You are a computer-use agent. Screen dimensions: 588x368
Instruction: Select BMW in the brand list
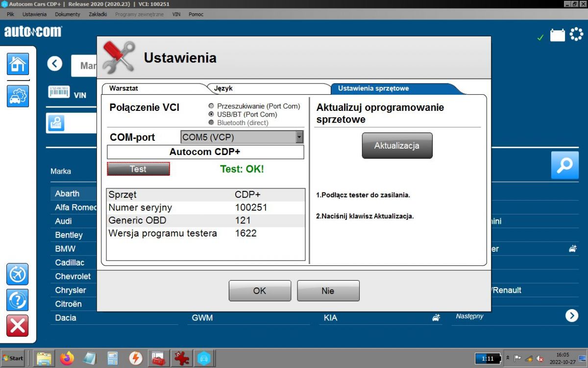[x=65, y=249]
